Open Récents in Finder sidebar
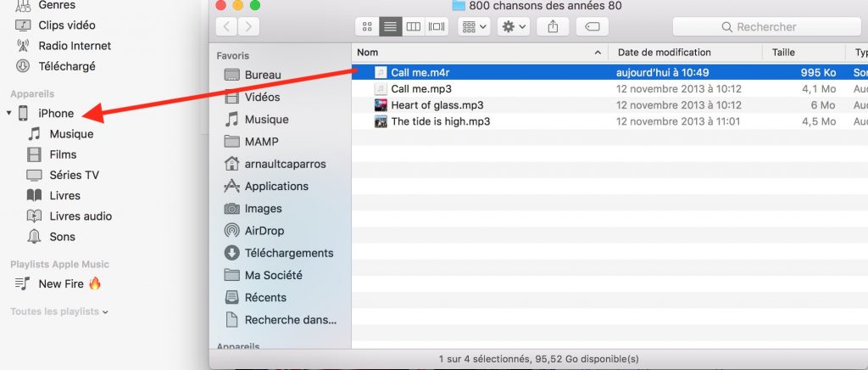Image resolution: width=868 pixels, height=370 pixels. click(x=265, y=297)
